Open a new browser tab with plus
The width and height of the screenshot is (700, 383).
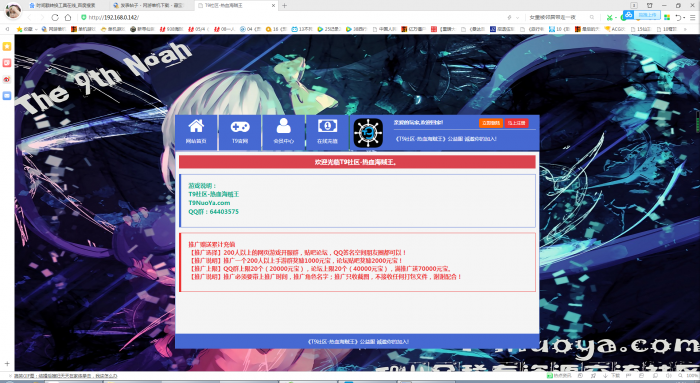click(x=284, y=5)
